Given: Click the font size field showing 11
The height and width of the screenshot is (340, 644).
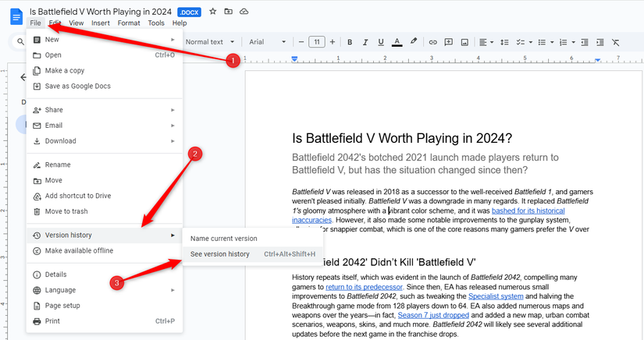Looking at the screenshot, I should [x=317, y=42].
